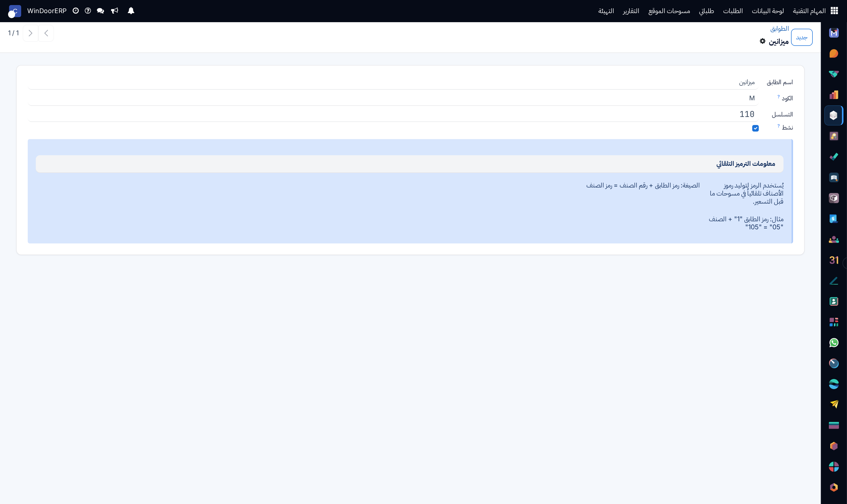
Task: Open the teal checkmark tasks app
Action: point(834,157)
